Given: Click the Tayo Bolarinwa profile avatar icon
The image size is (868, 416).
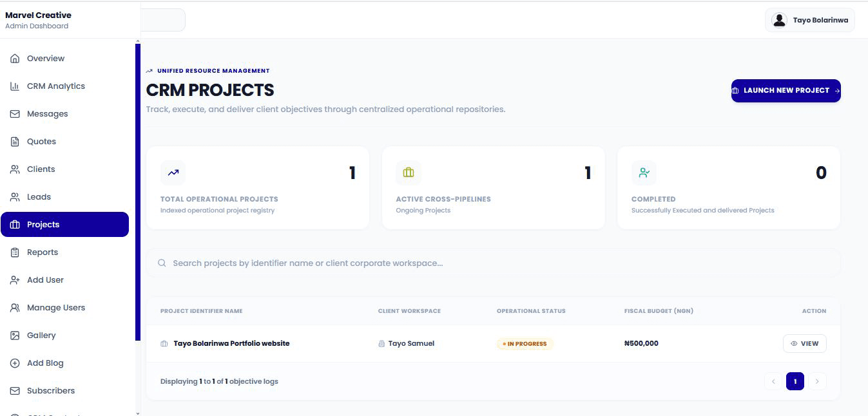Looking at the screenshot, I should (779, 20).
